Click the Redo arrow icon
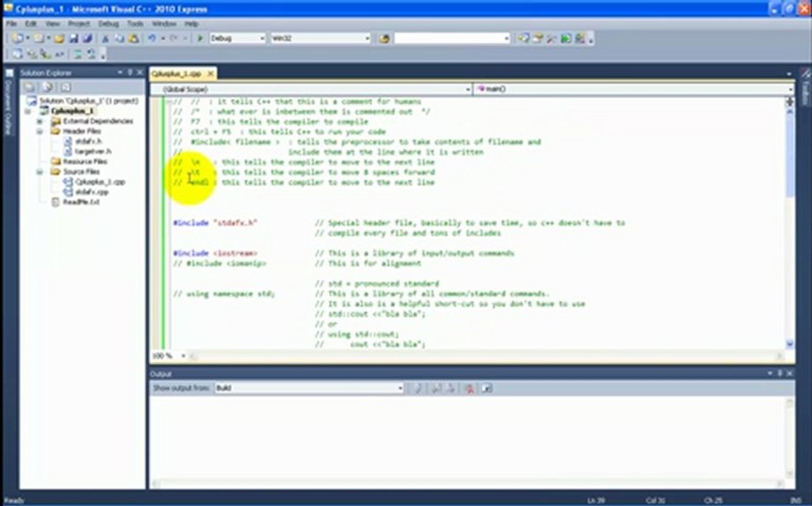 pyautogui.click(x=174, y=39)
